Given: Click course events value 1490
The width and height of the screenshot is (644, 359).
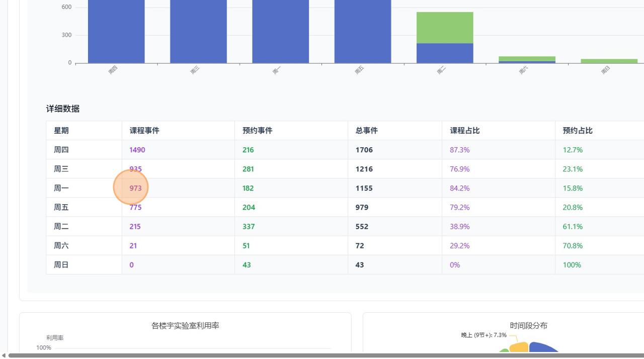Looking at the screenshot, I should click(137, 150).
